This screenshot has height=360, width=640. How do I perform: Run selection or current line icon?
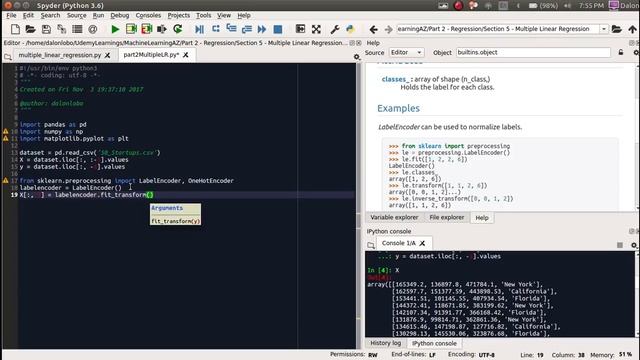[162, 29]
